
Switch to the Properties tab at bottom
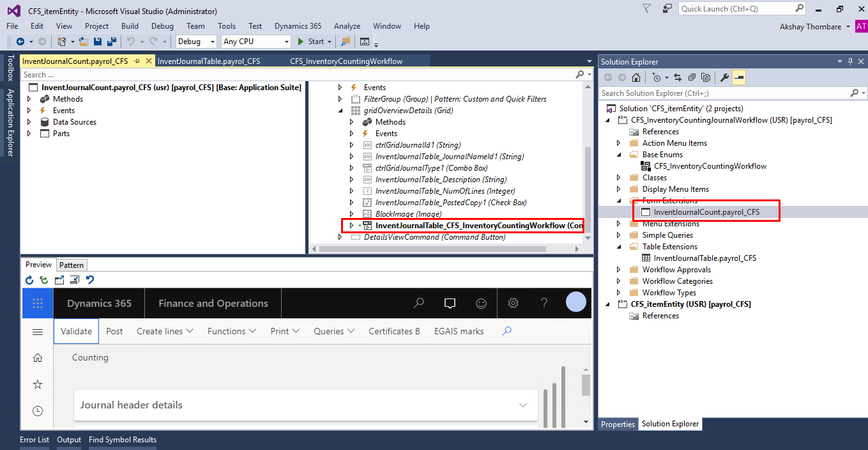click(x=618, y=424)
